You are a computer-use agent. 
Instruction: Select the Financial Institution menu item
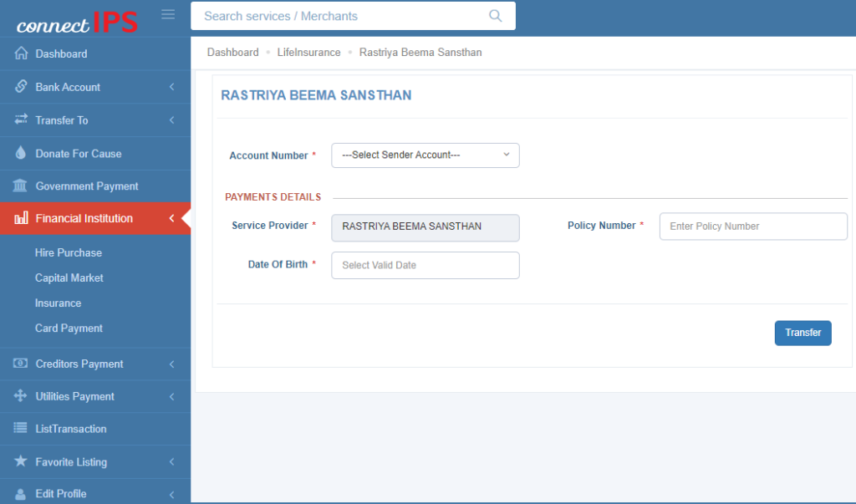tap(95, 218)
